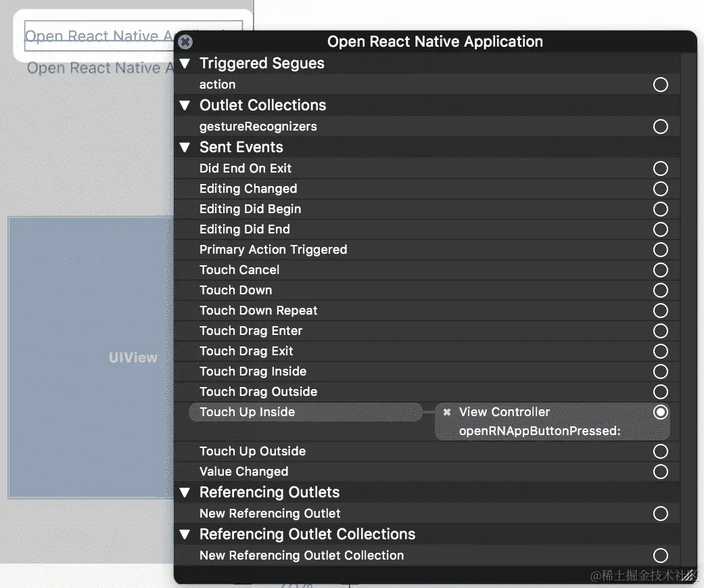Close the connections popup with the X icon
The image size is (704, 588).
pyautogui.click(x=185, y=42)
